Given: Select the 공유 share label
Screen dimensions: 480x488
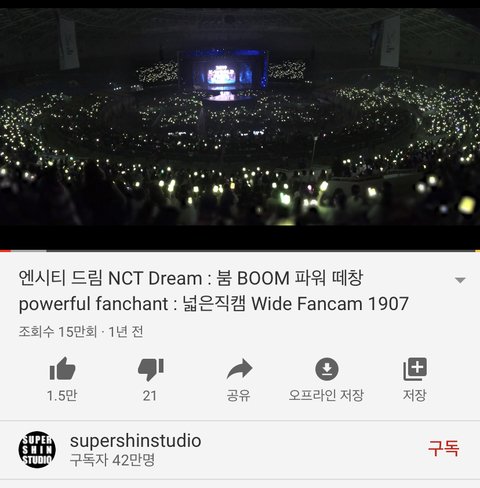Looking at the screenshot, I should [x=238, y=395].
